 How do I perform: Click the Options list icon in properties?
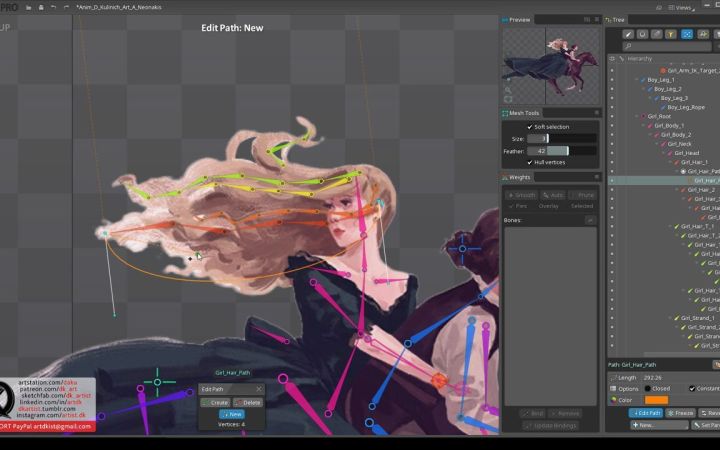[x=613, y=388]
